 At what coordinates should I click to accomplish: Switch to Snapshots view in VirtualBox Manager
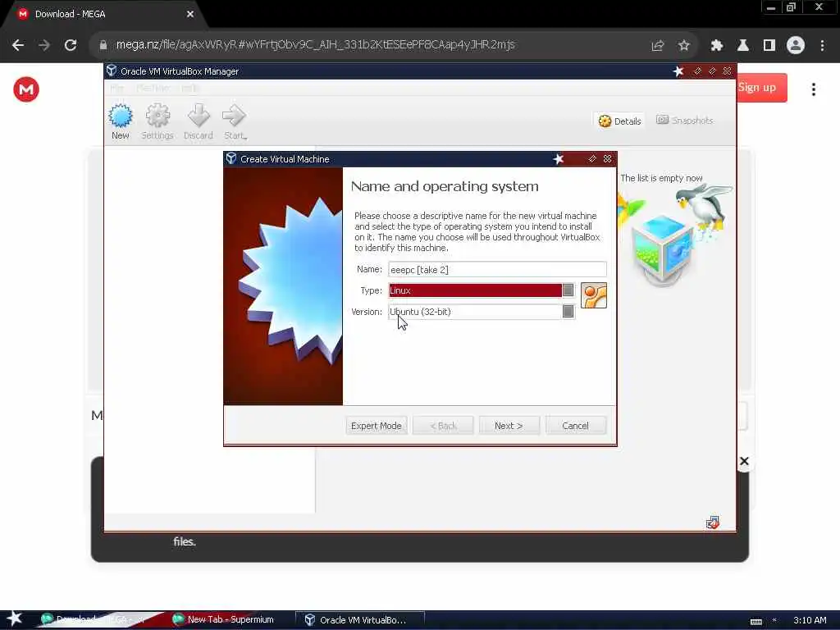(685, 121)
